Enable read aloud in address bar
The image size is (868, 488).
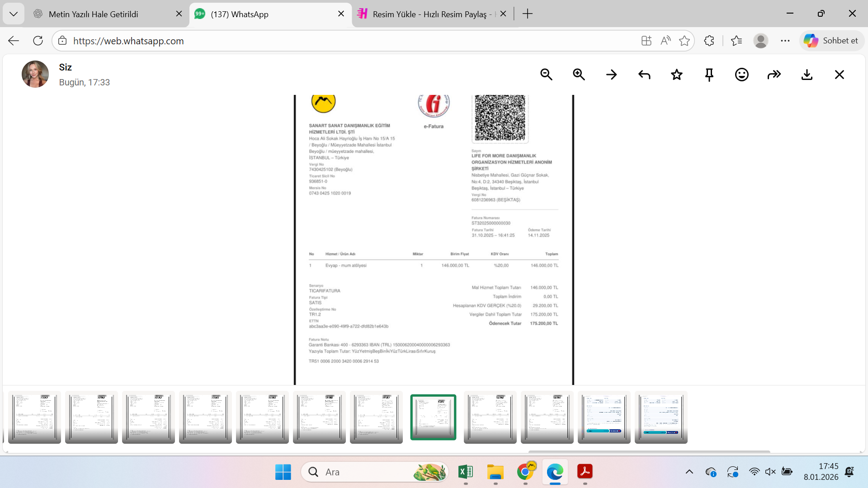pyautogui.click(x=665, y=41)
